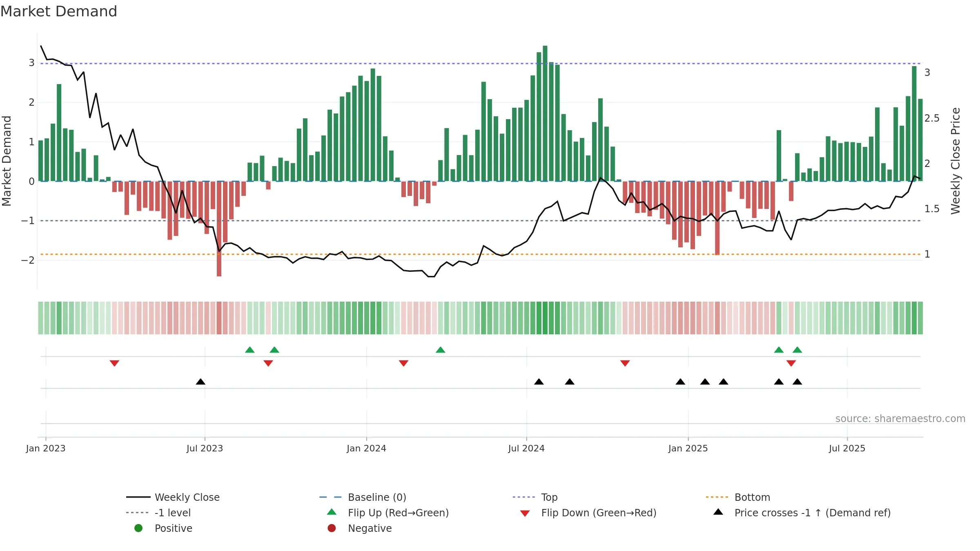
Task: Toggle the Top legend entry
Action: tap(535, 497)
